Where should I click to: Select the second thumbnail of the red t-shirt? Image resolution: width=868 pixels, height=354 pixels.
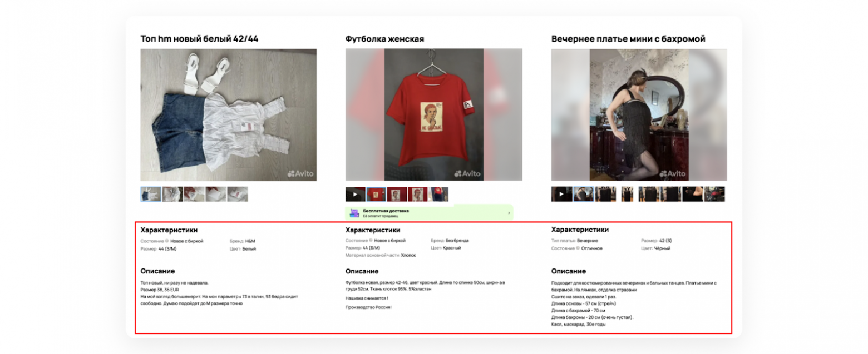376,194
